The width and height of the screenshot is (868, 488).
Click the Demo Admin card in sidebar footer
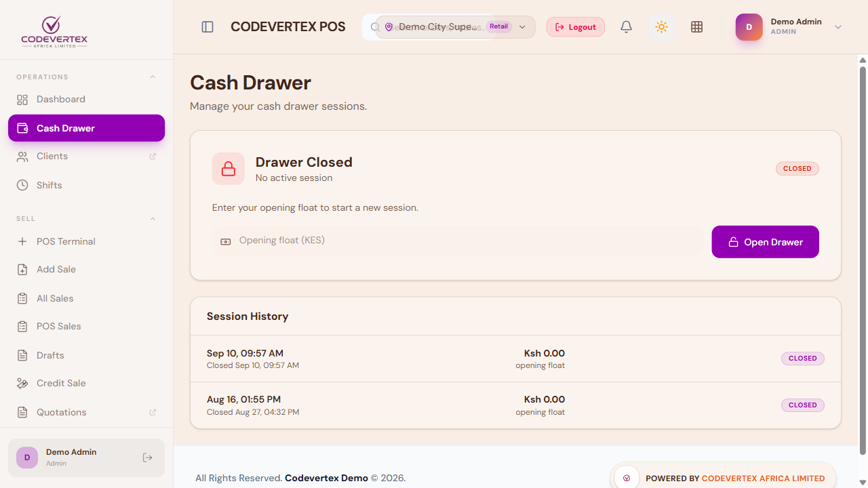86,457
